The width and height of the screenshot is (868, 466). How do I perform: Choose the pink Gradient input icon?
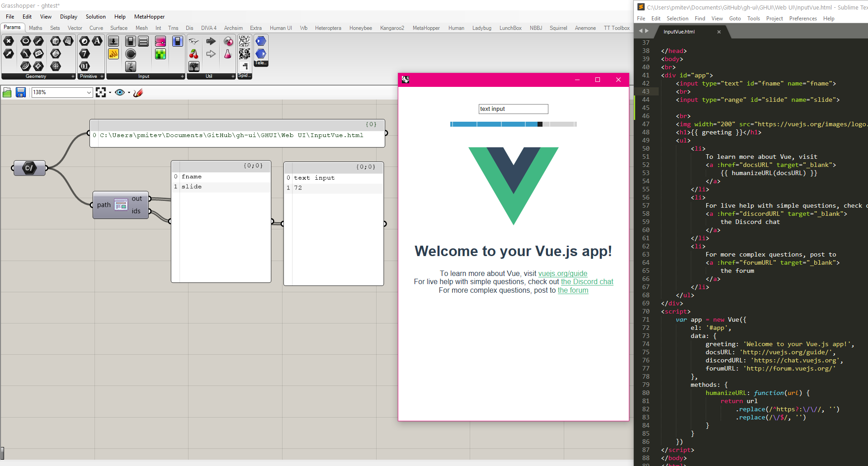tap(160, 42)
